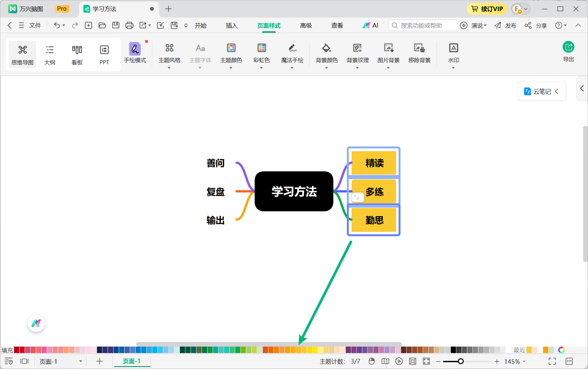This screenshot has width=588, height=369.
Task: Click the undo arrow icon
Action: tap(57, 25)
